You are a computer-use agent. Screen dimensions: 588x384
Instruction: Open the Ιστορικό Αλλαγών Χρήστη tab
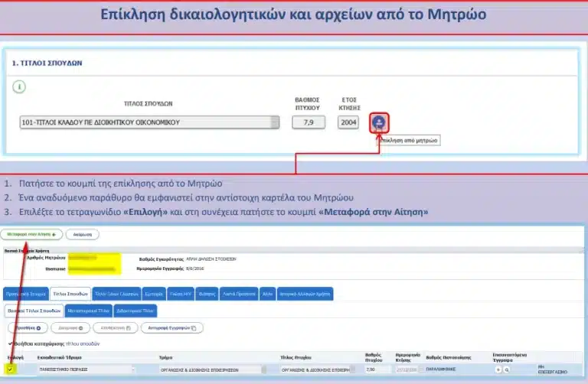tap(305, 294)
